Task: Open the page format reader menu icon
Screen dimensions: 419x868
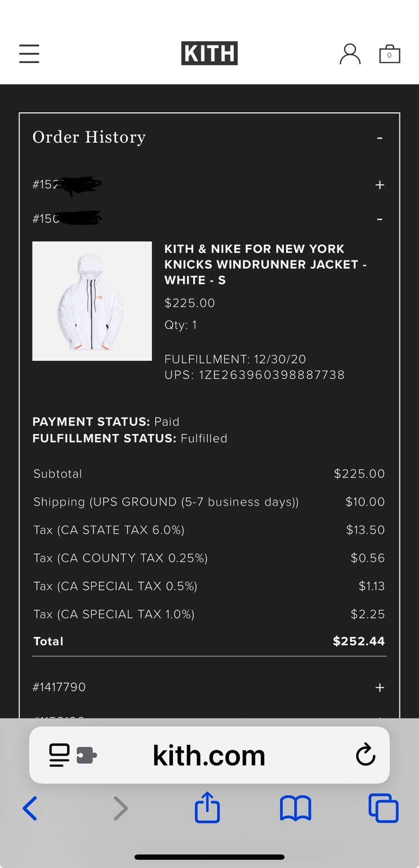Action: 73,755
